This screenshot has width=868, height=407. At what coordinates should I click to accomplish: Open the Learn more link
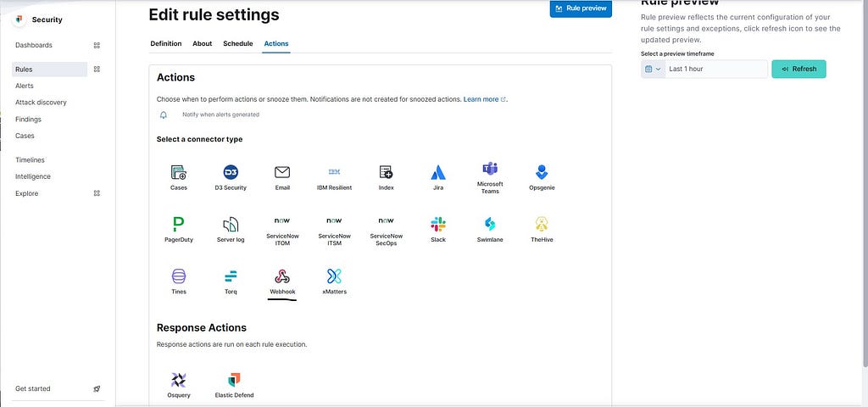(x=484, y=99)
